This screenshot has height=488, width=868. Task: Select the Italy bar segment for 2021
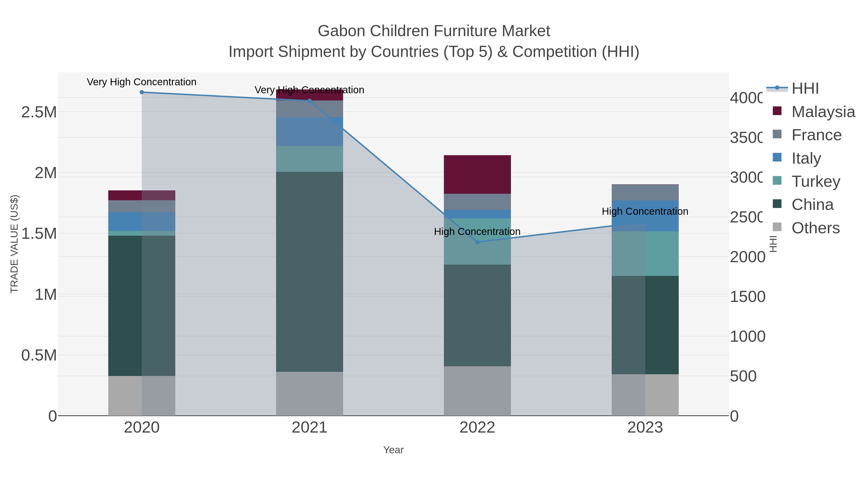pos(309,132)
